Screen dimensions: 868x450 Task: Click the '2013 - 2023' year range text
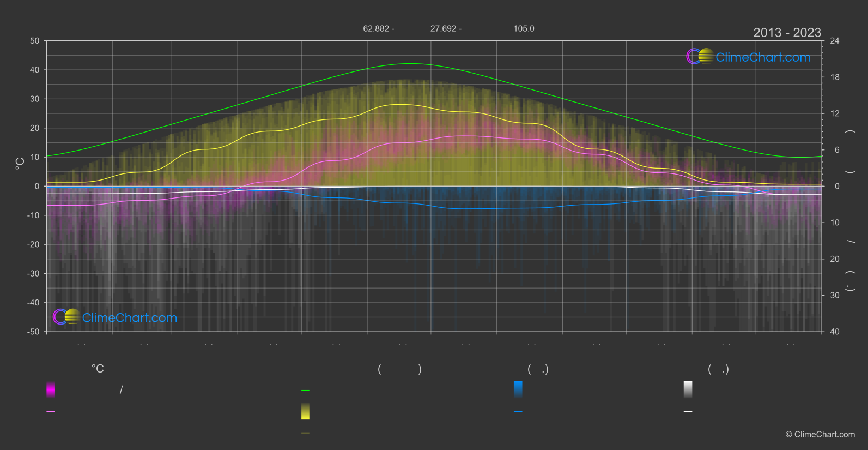pos(787,33)
